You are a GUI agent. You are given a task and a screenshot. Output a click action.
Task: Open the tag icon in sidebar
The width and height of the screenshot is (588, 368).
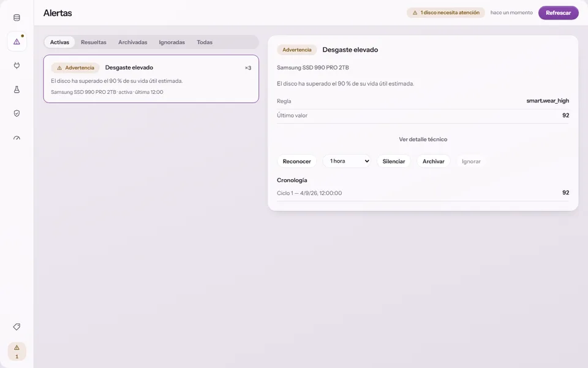(x=17, y=327)
